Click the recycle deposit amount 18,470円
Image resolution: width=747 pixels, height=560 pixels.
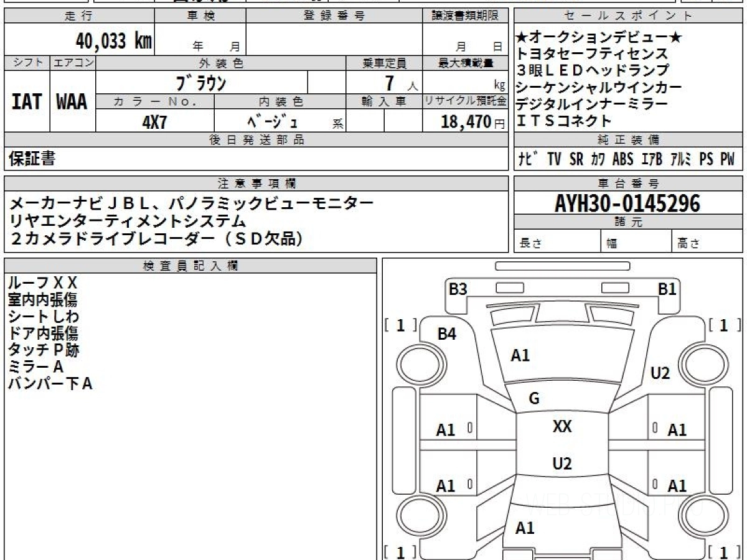pos(473,122)
